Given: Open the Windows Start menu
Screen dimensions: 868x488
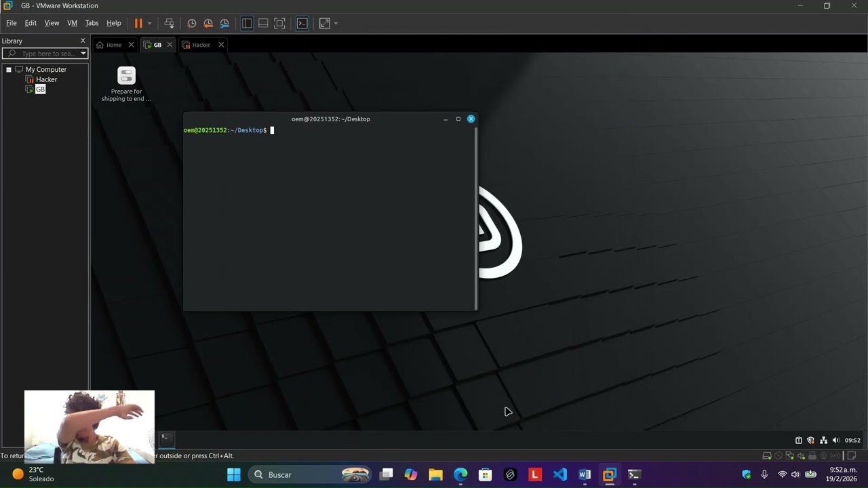Looking at the screenshot, I should pos(234,474).
